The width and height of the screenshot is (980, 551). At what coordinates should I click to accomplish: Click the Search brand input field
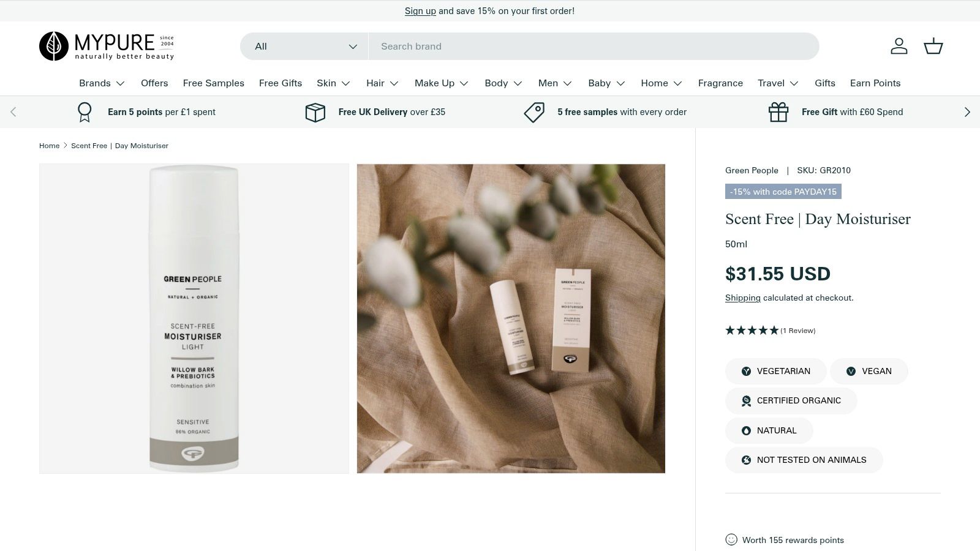tap(594, 46)
